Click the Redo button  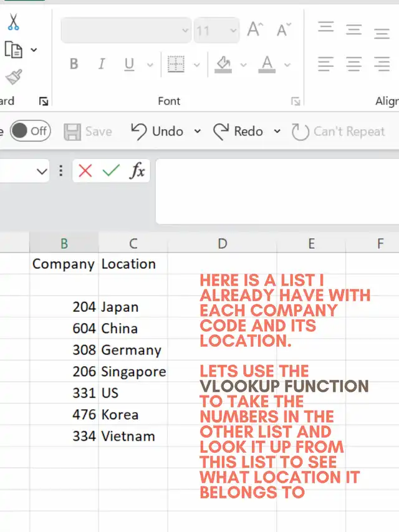point(238,132)
